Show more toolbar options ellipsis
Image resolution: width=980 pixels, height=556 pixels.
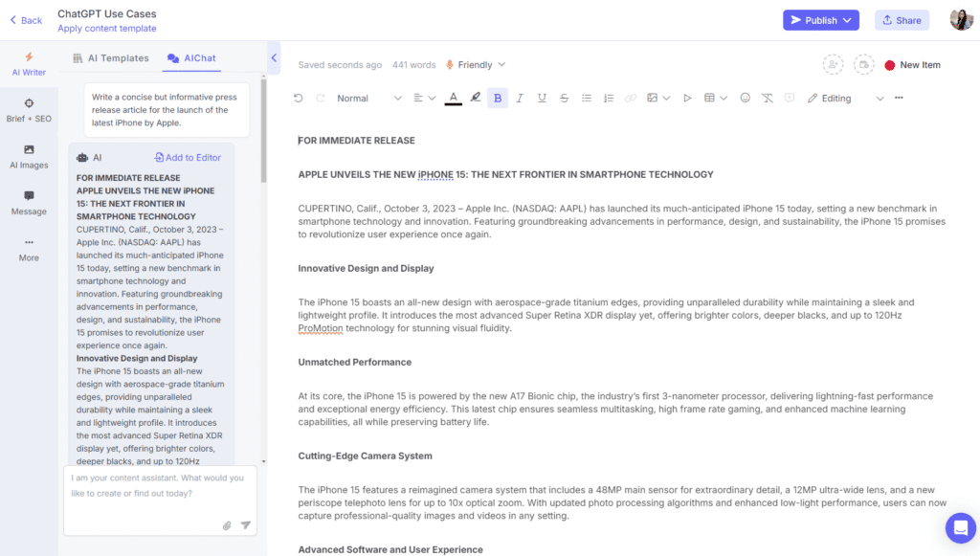click(x=899, y=98)
